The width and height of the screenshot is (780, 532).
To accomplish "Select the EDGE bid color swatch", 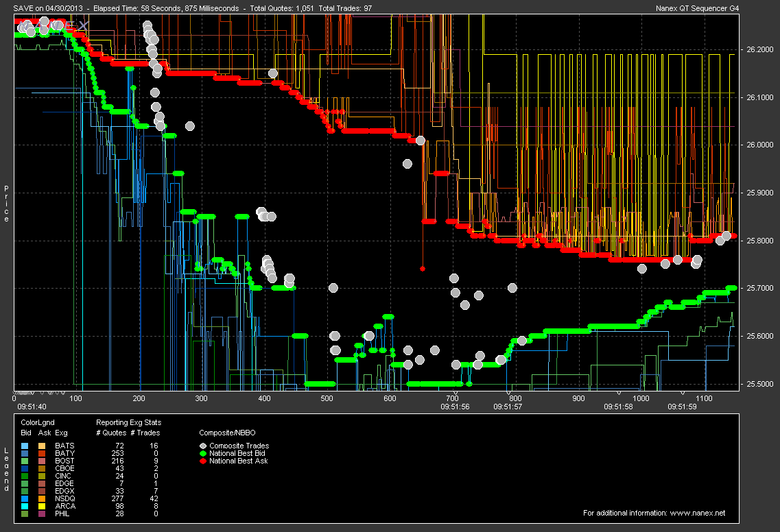I will (x=25, y=483).
